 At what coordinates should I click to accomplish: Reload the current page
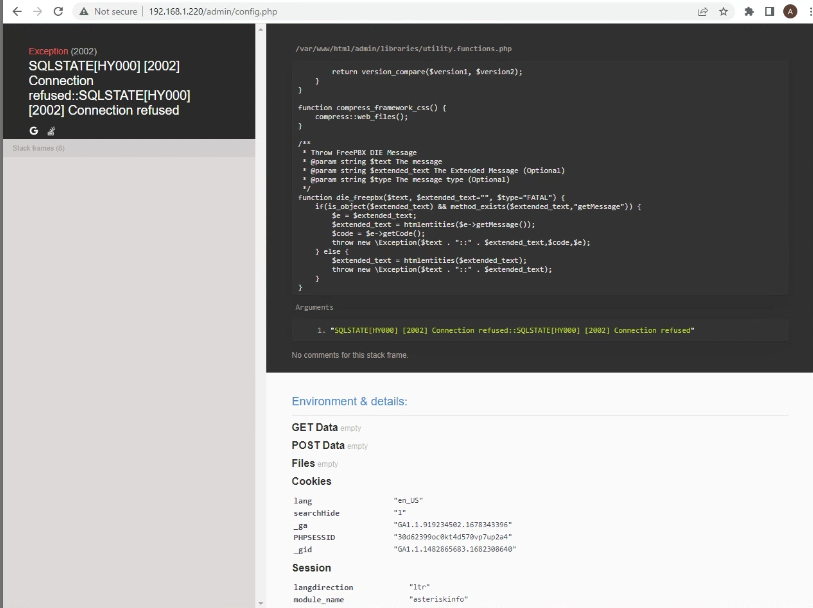(59, 11)
